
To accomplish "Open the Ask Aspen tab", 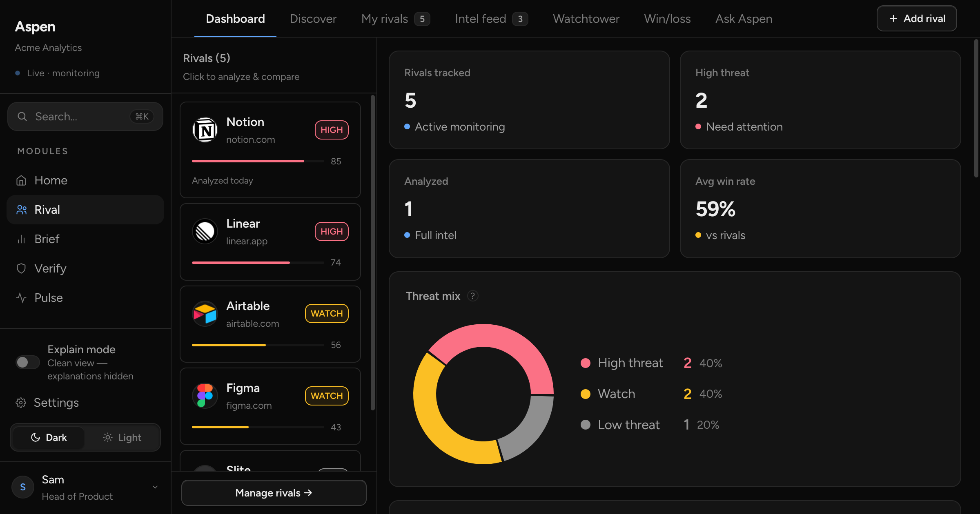I will (x=744, y=19).
